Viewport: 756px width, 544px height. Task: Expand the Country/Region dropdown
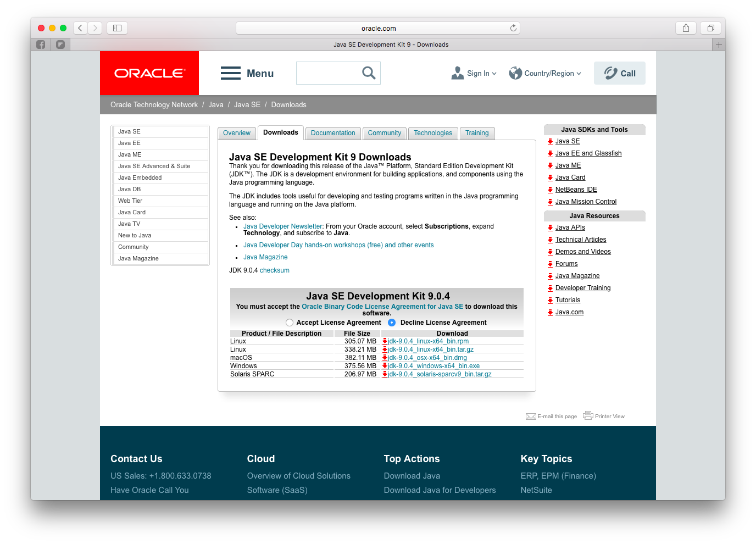(x=579, y=74)
